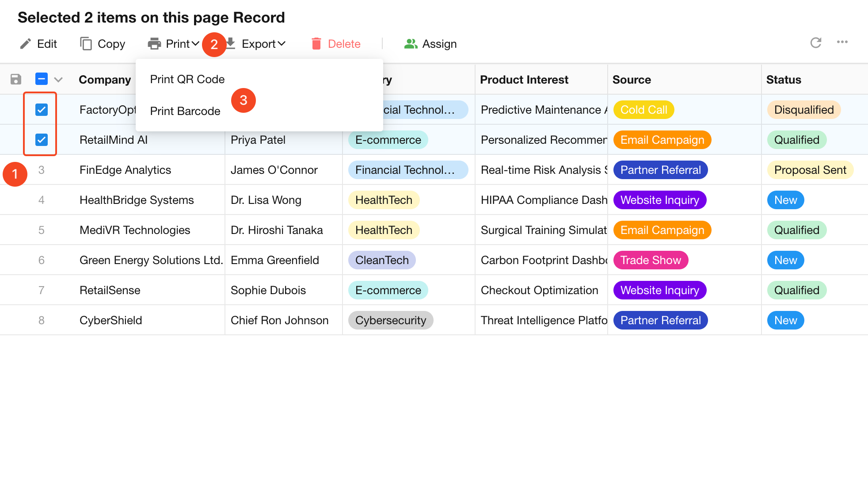Click the red trash Delete icon

click(x=316, y=44)
